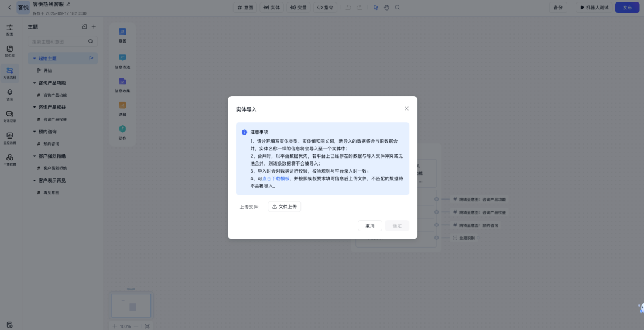Close the 实体导入 dialog with X
The width and height of the screenshot is (644, 330).
coord(407,109)
